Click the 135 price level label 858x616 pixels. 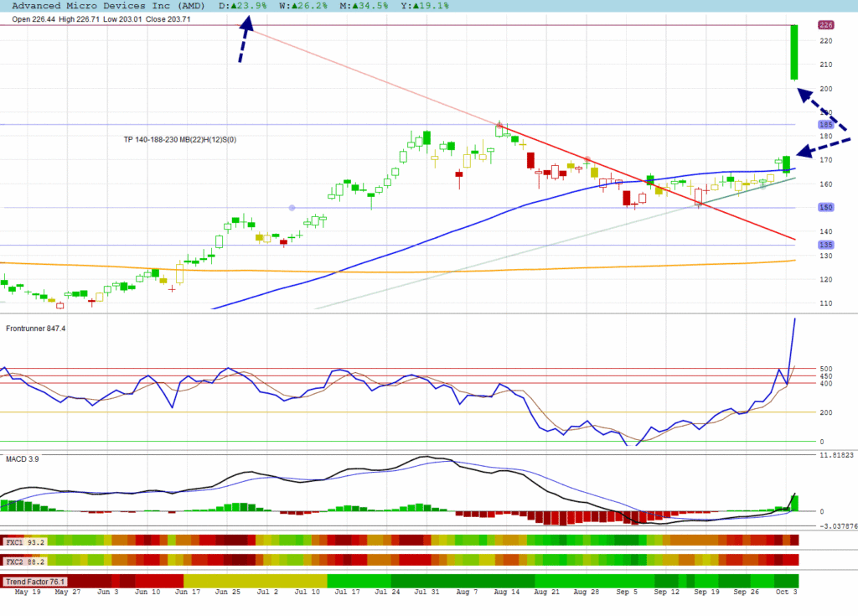[x=825, y=245]
